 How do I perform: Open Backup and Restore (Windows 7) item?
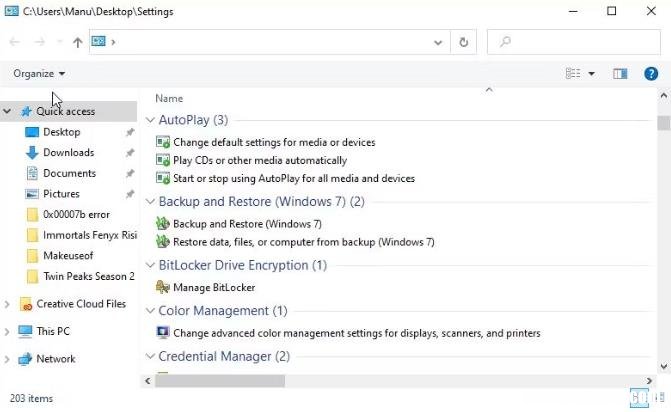point(247,224)
